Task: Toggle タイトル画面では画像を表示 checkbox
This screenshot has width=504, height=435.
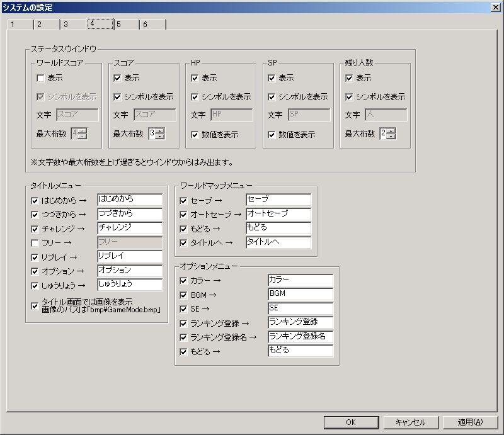Action: [35, 306]
